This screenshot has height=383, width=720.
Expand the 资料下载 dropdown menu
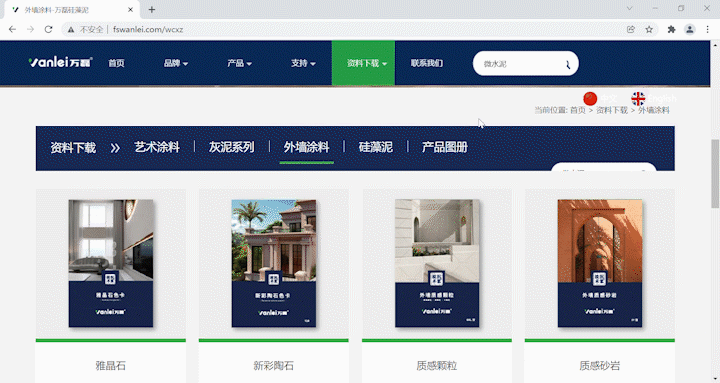click(x=363, y=63)
